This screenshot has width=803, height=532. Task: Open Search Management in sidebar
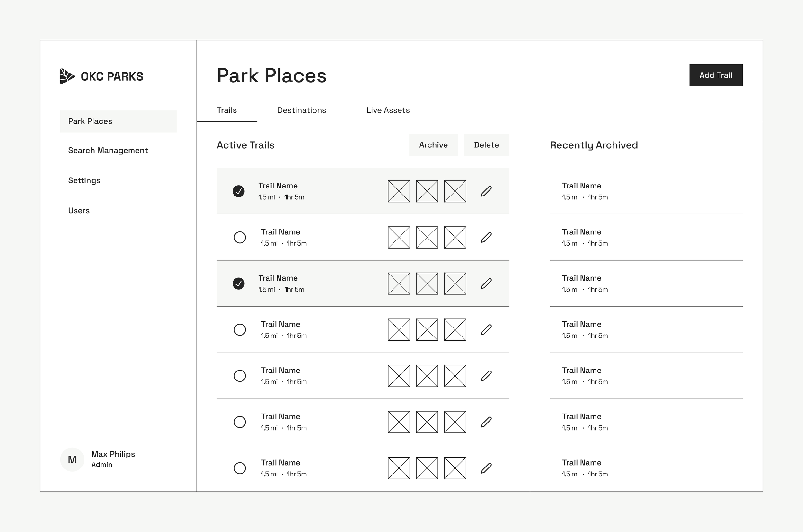tap(108, 150)
